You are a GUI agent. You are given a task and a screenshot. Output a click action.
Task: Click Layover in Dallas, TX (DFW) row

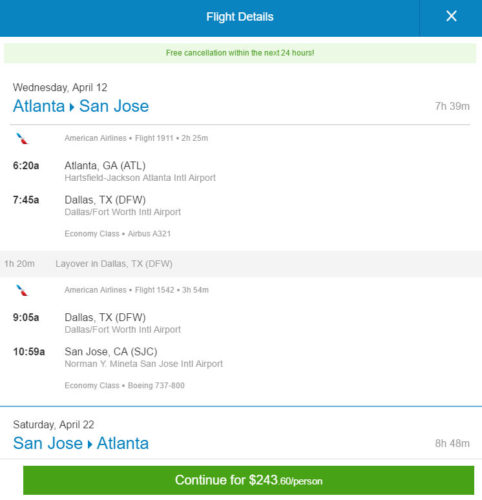click(241, 264)
